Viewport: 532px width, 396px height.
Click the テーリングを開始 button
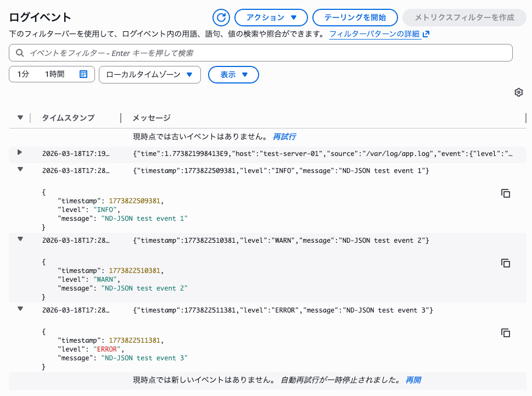(x=354, y=17)
